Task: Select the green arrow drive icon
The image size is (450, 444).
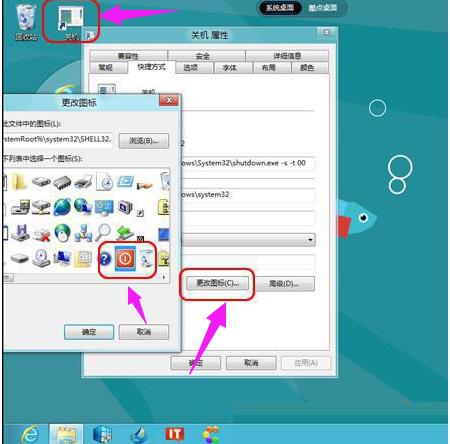Action: [x=124, y=232]
